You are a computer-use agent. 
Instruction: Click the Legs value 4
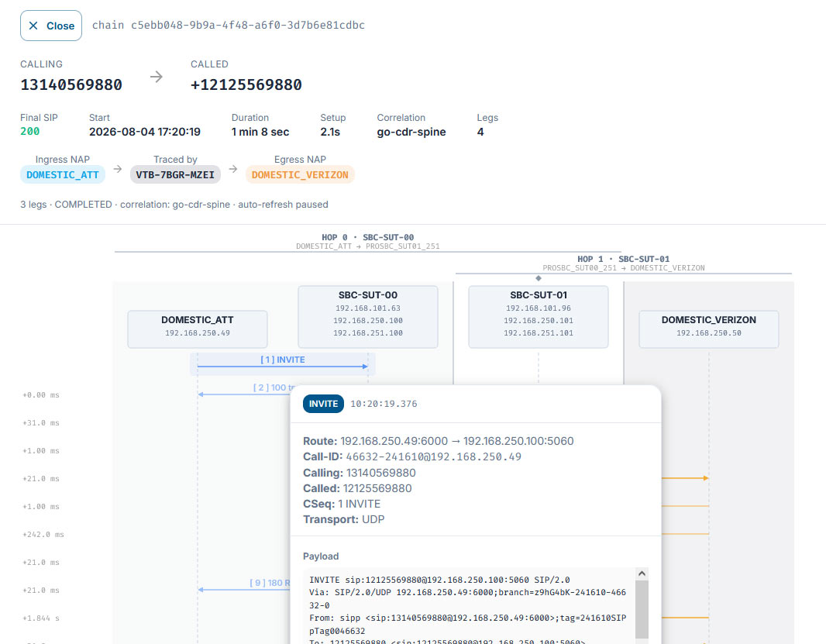click(480, 132)
